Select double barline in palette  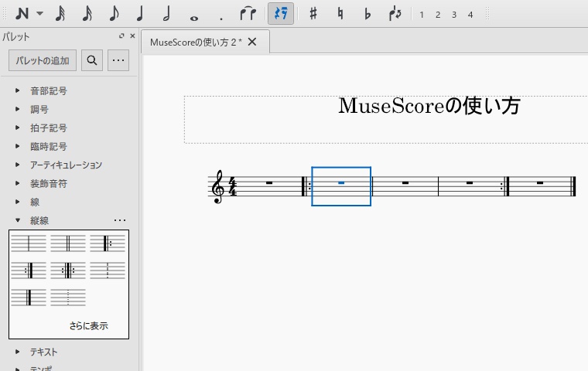68,243
